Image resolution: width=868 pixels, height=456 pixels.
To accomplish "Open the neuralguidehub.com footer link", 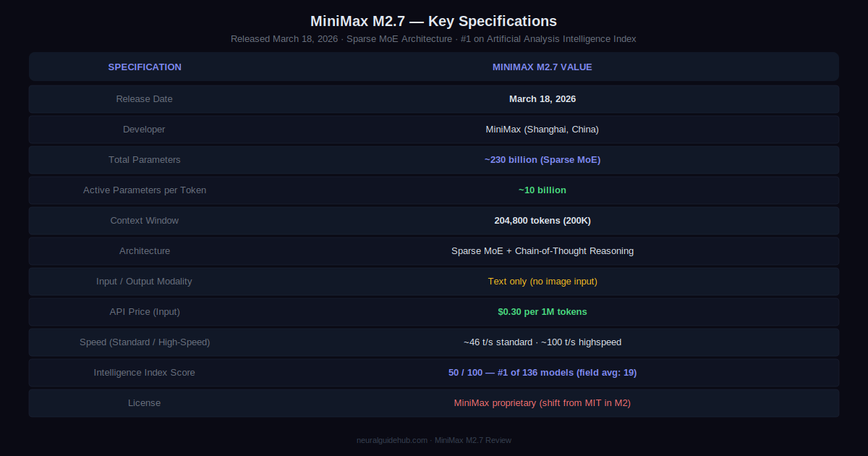I will [x=393, y=440].
